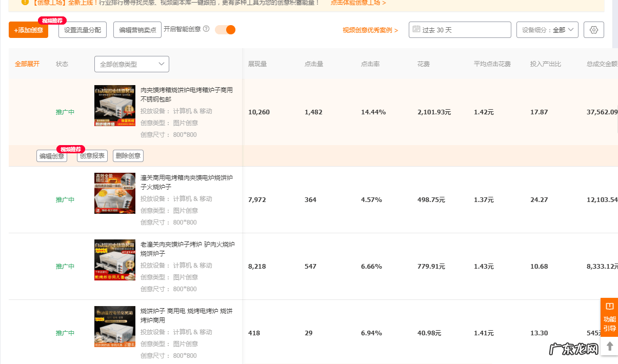Viewport: 618px width, 364px height.
Task: Click the back-to-top arrow icon
Action: click(x=609, y=346)
